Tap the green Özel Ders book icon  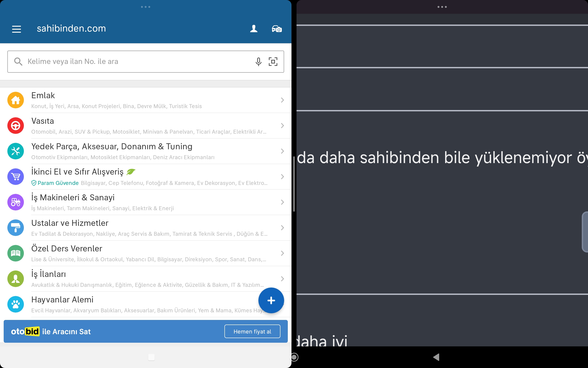[16, 253]
